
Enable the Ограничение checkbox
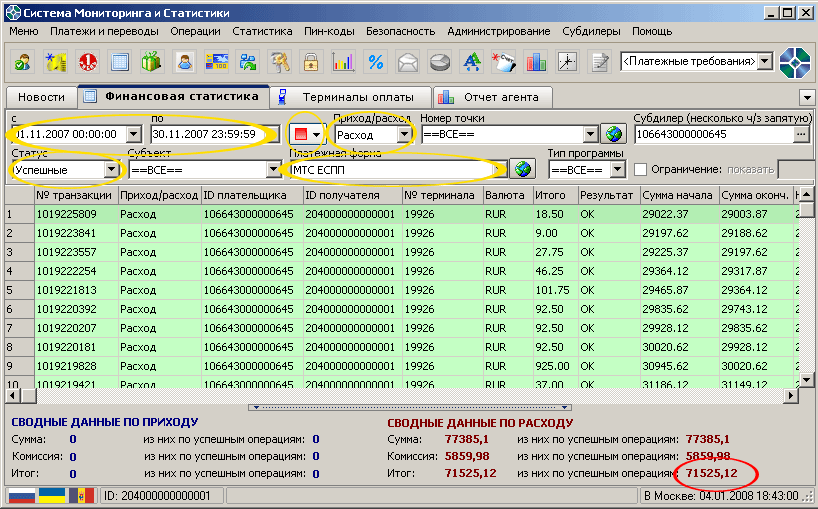point(641,169)
